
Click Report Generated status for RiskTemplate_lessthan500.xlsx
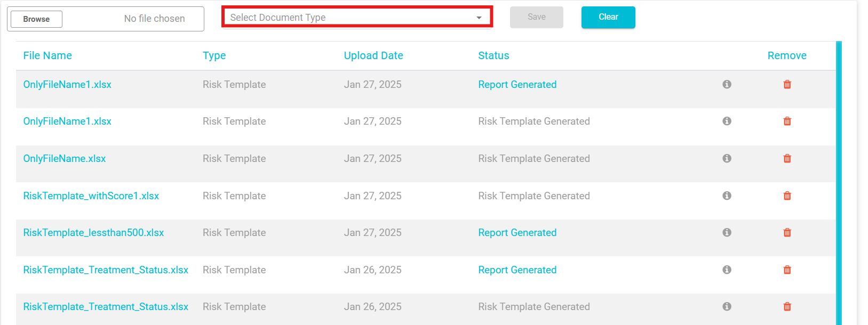pos(517,232)
